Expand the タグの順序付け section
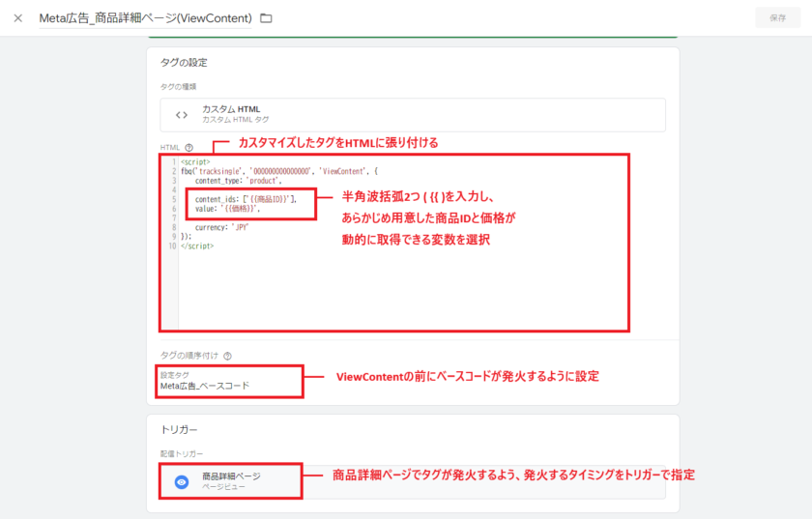The width and height of the screenshot is (812, 519). pos(188,356)
